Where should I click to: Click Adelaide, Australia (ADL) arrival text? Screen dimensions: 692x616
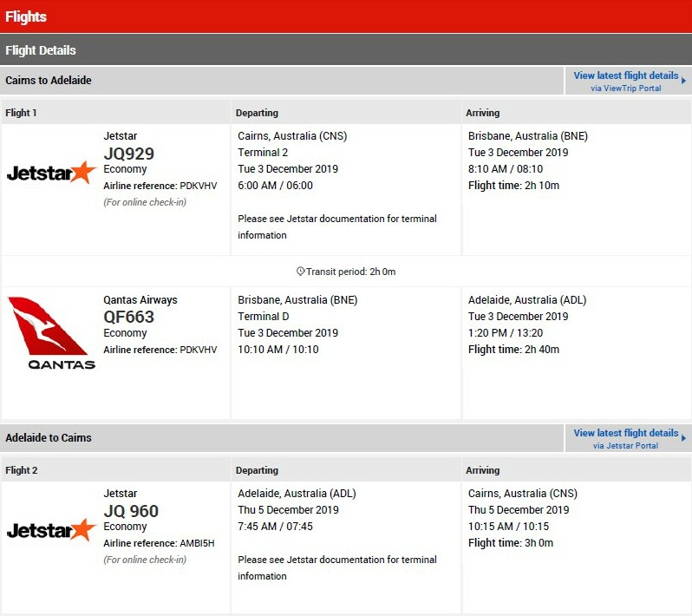pyautogui.click(x=527, y=300)
